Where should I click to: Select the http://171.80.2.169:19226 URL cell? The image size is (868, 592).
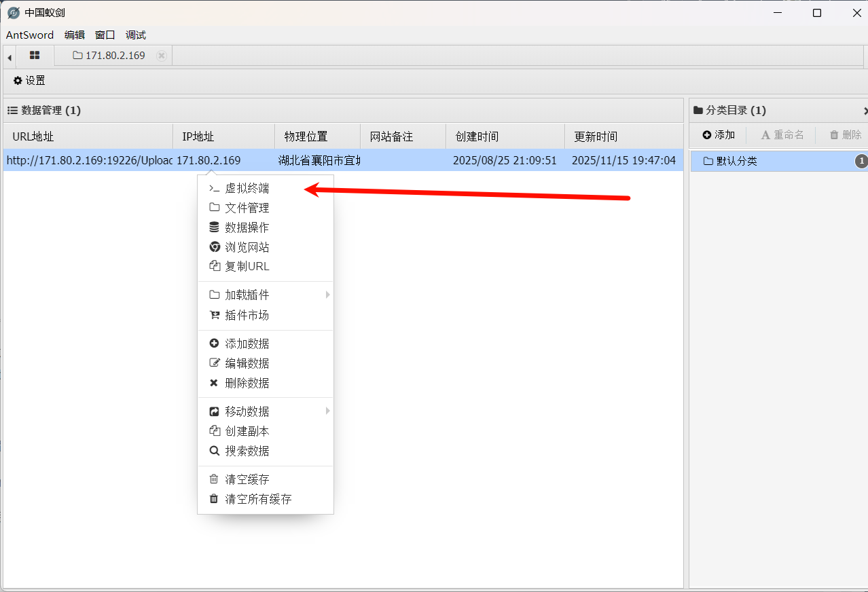pos(88,161)
